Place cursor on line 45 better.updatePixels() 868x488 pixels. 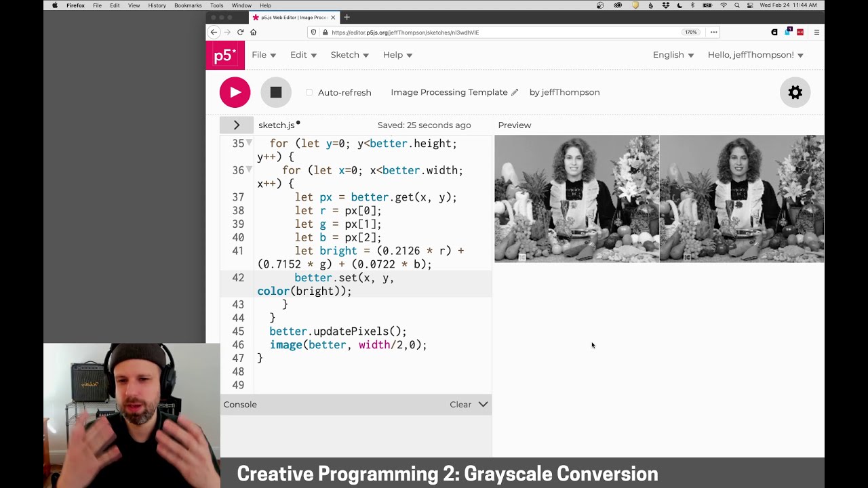338,331
